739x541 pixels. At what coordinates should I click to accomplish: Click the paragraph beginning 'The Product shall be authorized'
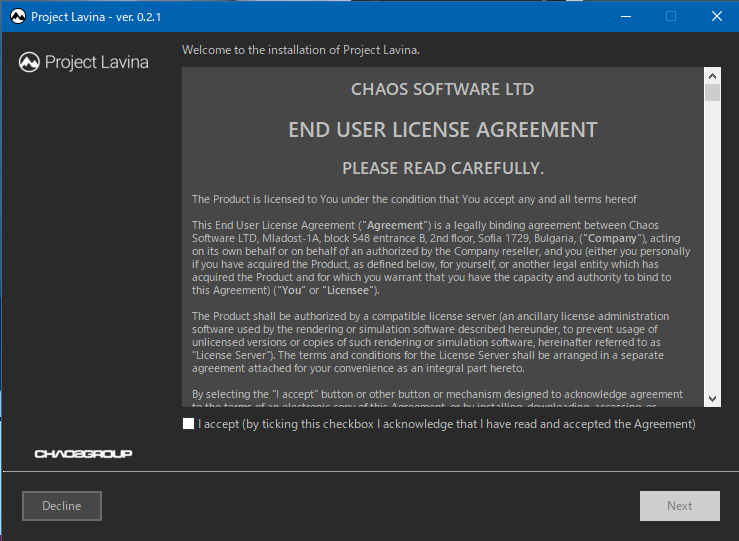[430, 342]
